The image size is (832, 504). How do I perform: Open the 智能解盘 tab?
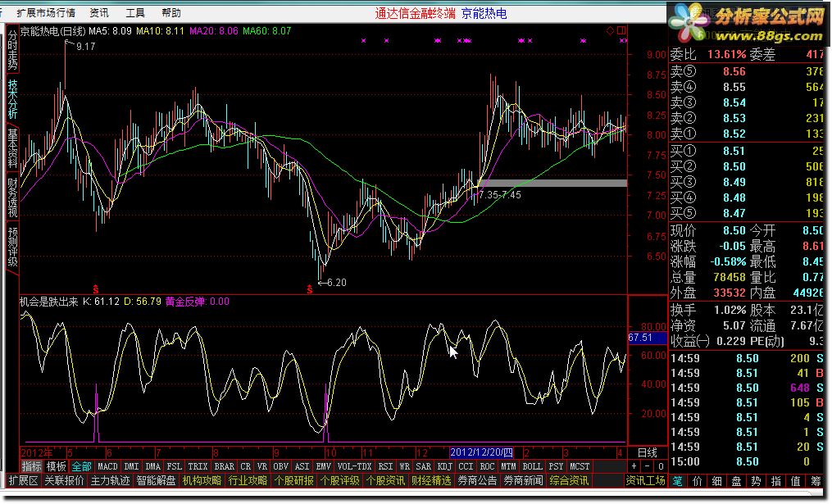(x=157, y=481)
